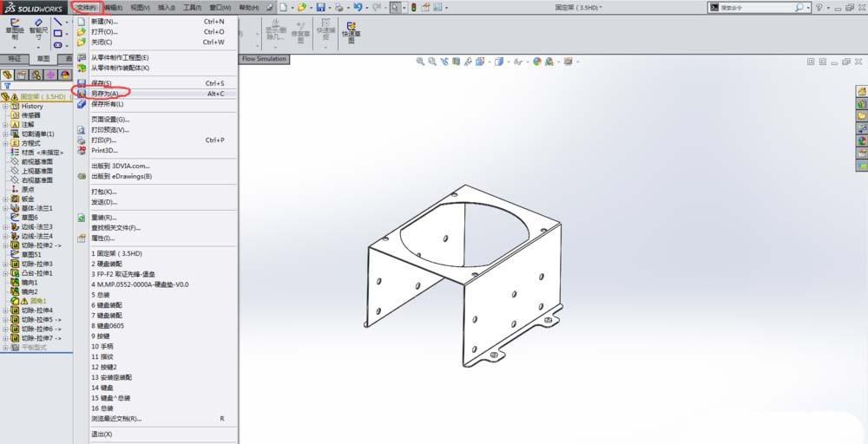Expand the 切除-拉伸2 feature node
The height and width of the screenshot is (444, 868).
click(5, 245)
